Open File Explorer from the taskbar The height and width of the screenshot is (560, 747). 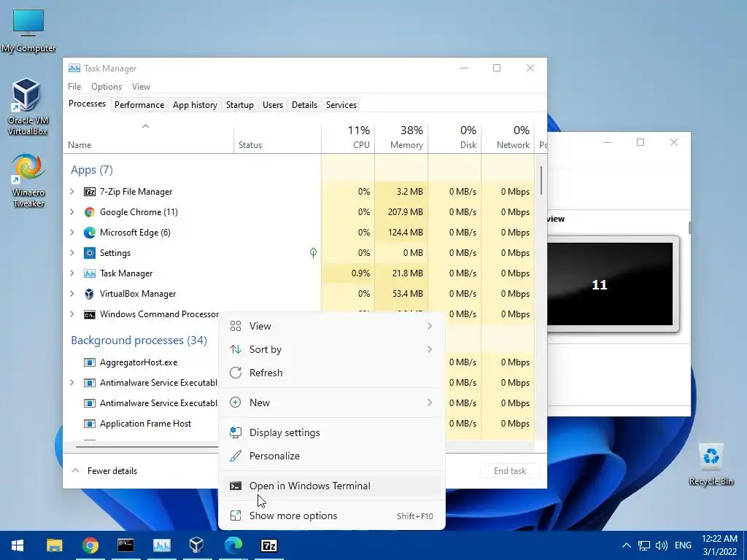coord(54,545)
